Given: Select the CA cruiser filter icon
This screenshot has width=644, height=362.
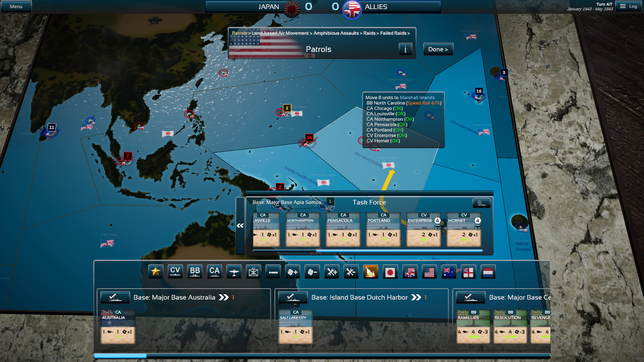Looking at the screenshot, I should pyautogui.click(x=214, y=271).
